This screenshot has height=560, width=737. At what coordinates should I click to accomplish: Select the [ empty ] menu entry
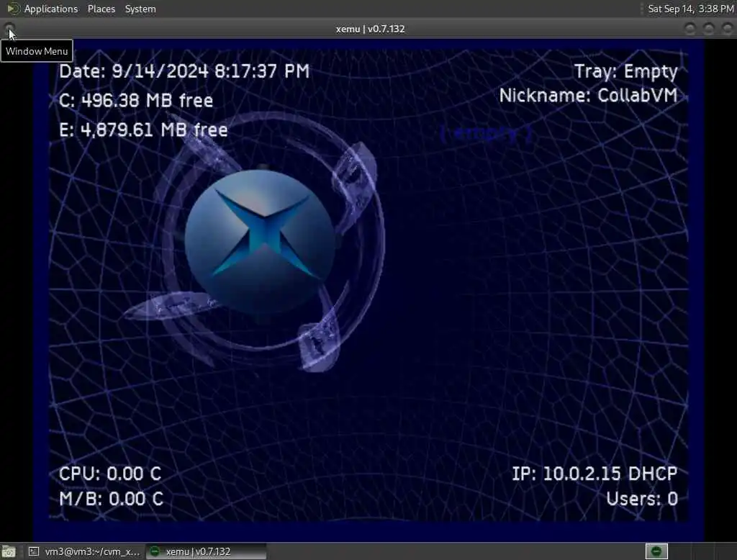coord(487,134)
